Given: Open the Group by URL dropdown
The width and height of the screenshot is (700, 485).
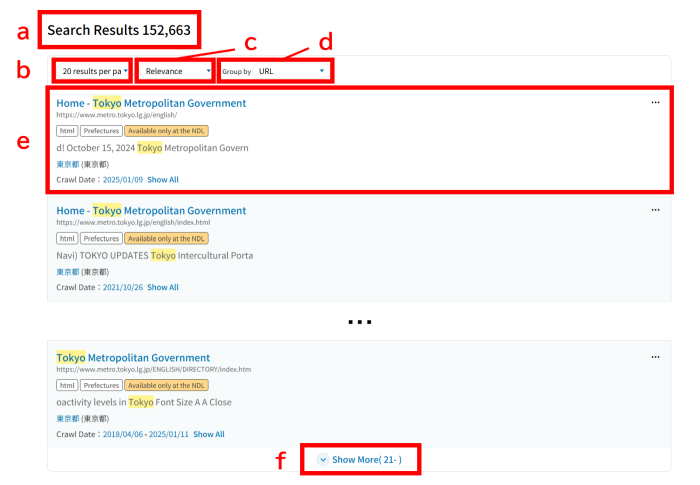Looking at the screenshot, I should click(x=292, y=71).
